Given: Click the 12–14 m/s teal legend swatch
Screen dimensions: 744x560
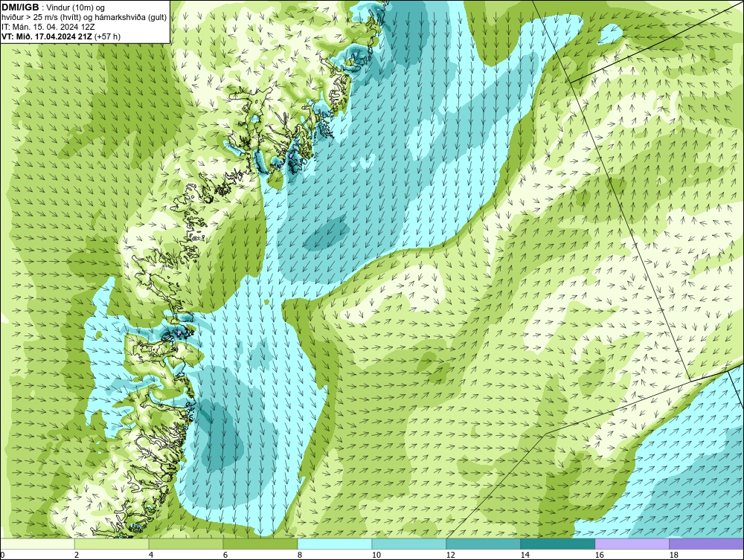Looking at the screenshot, I should coord(484,544).
